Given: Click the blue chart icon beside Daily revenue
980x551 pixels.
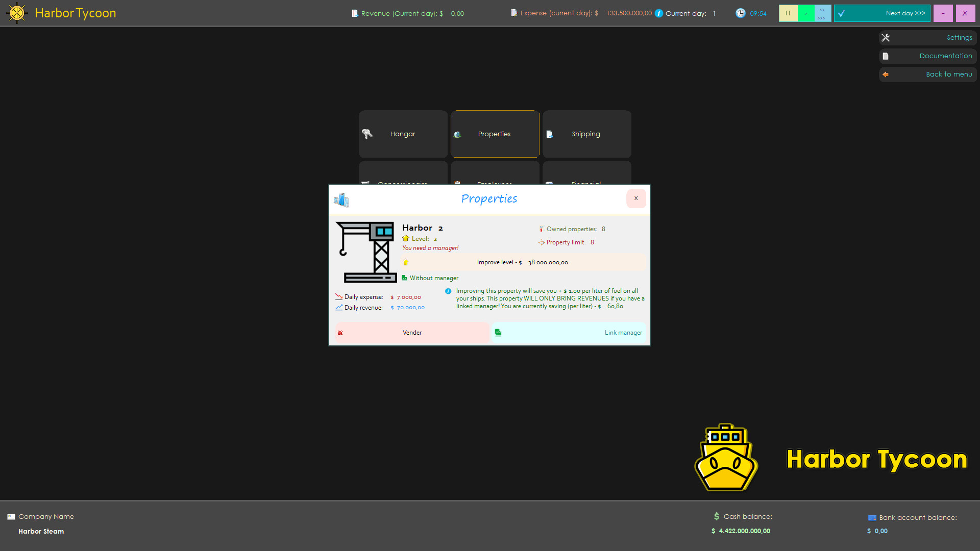Looking at the screenshot, I should click(339, 307).
